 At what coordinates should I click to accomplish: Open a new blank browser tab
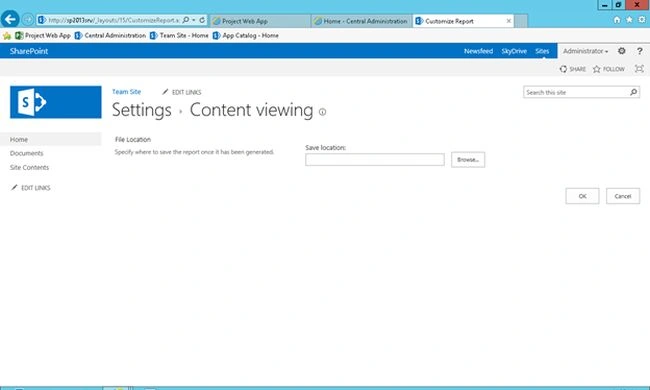[521, 21]
